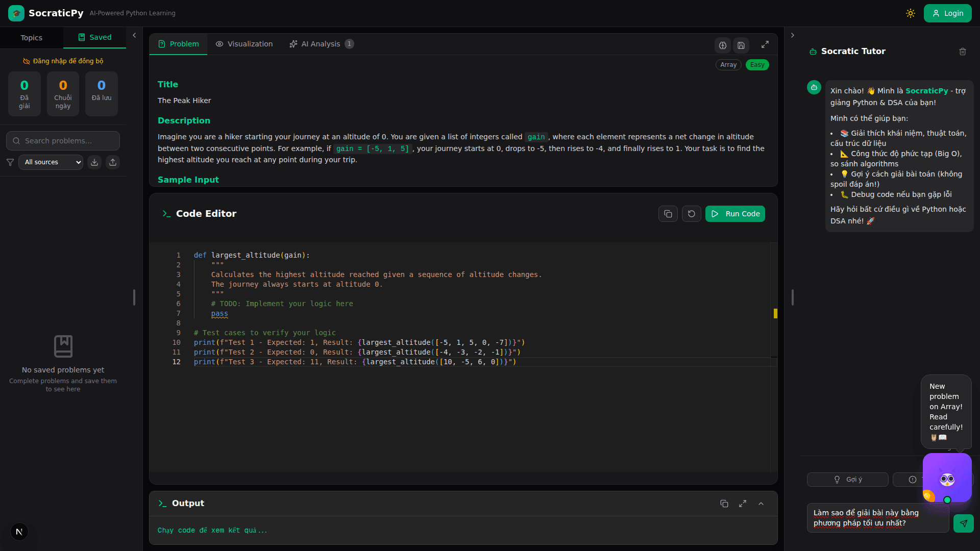Click the Search problems input field
Screen dimensions: 980x551
pyautogui.click(x=63, y=141)
